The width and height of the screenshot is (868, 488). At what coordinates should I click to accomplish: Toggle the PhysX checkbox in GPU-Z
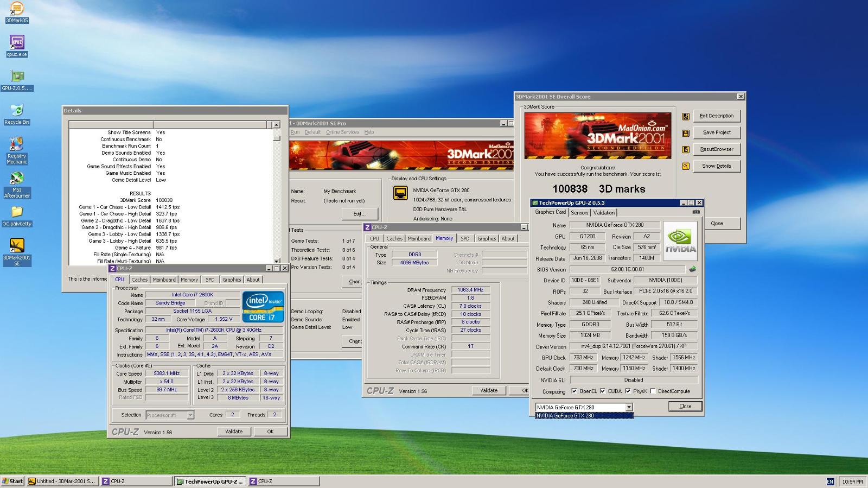(628, 391)
